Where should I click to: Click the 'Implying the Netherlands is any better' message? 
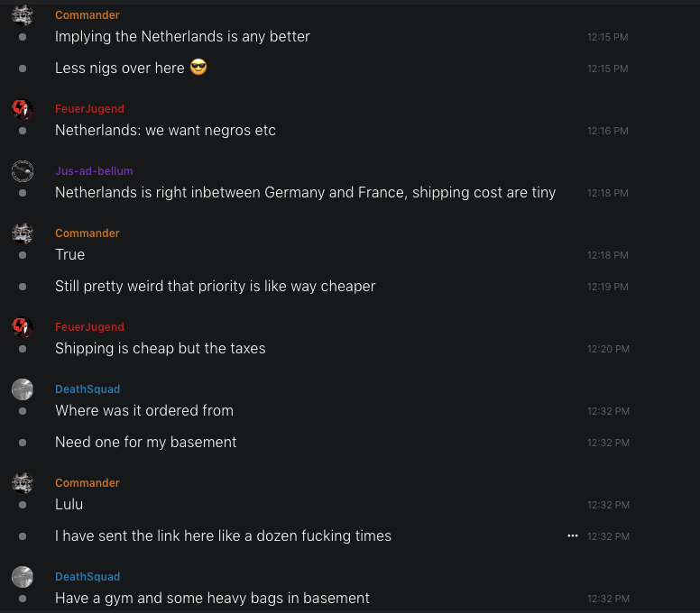point(182,36)
